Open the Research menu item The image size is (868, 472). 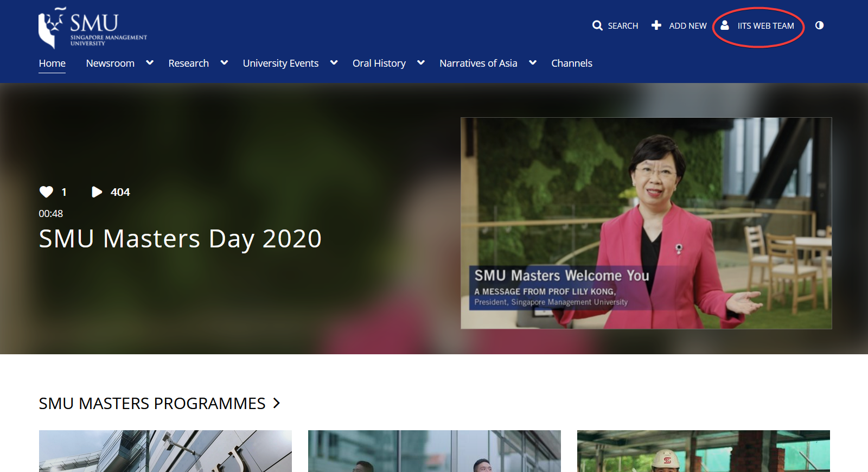point(188,63)
